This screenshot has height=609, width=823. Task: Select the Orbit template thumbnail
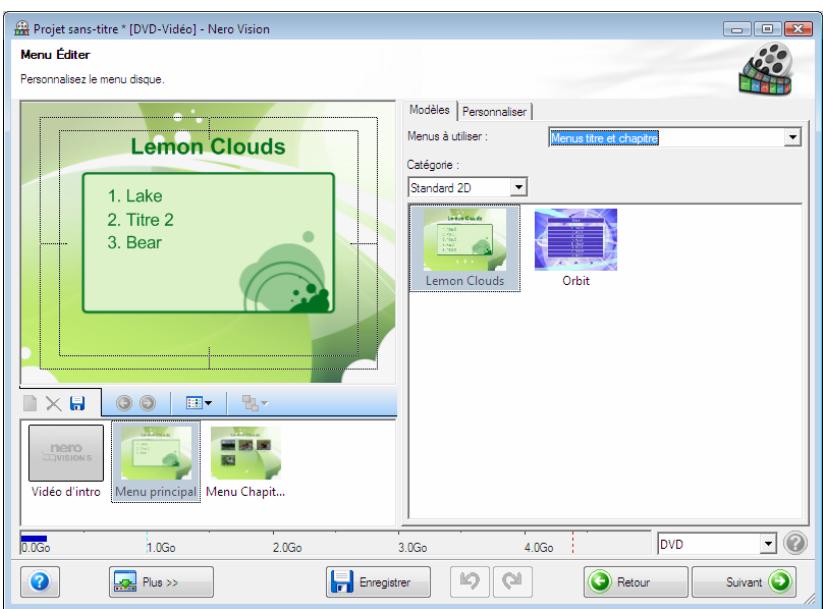pyautogui.click(x=576, y=248)
